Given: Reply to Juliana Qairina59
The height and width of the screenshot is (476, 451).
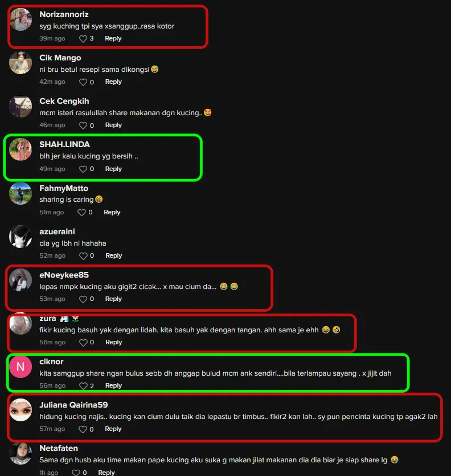Looking at the screenshot, I should (x=113, y=429).
